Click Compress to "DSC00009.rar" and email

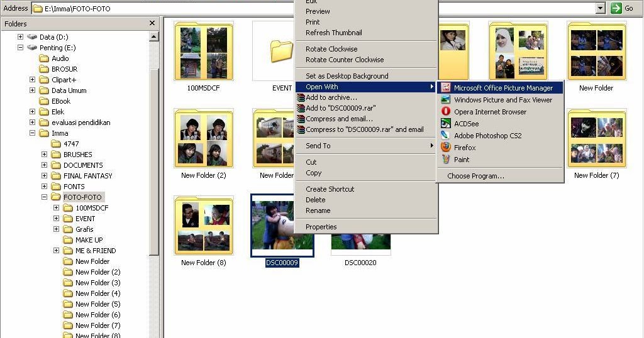pos(365,129)
